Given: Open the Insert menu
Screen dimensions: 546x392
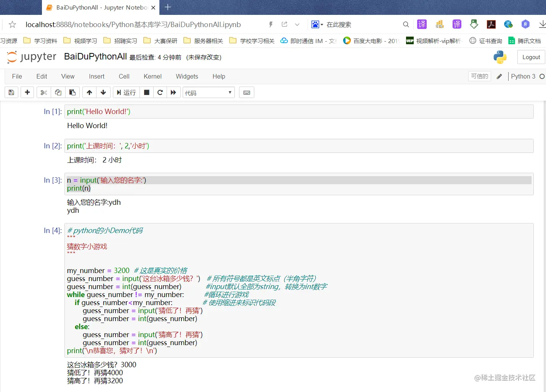Looking at the screenshot, I should 96,76.
